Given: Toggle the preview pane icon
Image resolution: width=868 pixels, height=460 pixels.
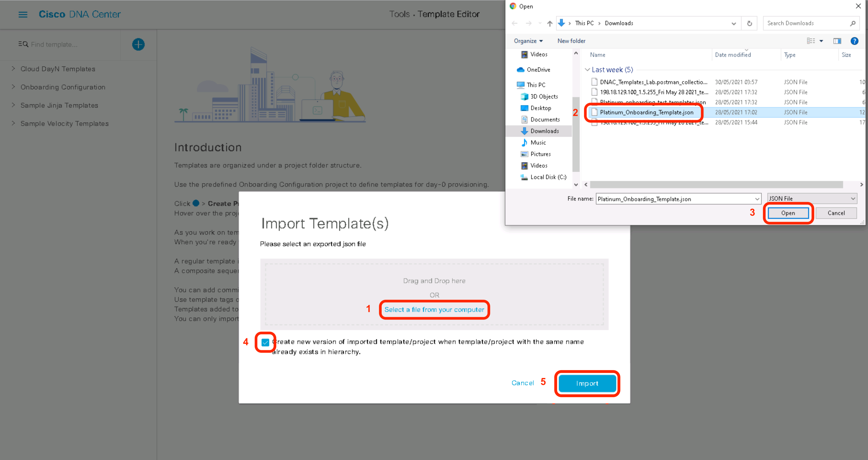Looking at the screenshot, I should tap(837, 41).
